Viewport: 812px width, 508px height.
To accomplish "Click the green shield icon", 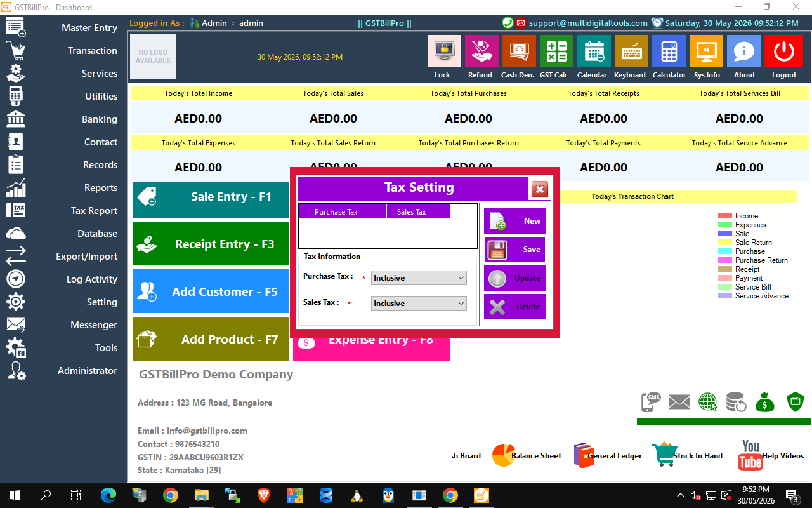I will point(795,402).
